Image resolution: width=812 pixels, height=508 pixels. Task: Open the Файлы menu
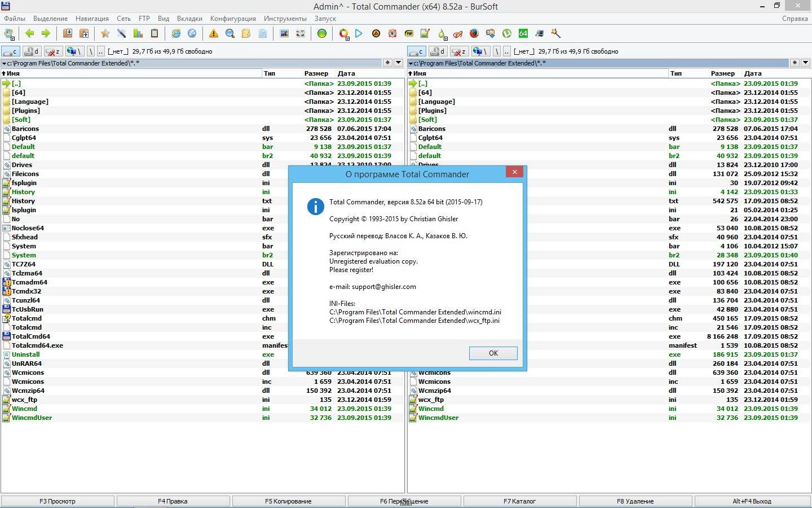point(15,19)
